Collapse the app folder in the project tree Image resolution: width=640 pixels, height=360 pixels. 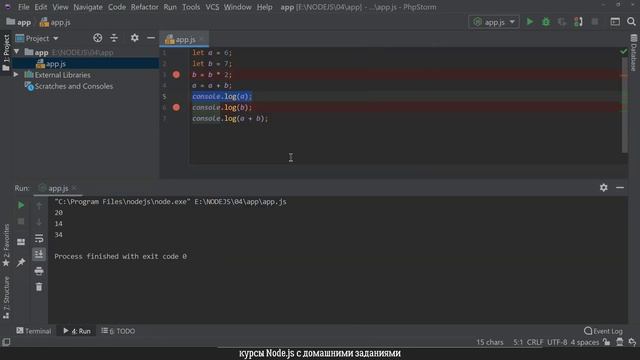click(x=17, y=52)
